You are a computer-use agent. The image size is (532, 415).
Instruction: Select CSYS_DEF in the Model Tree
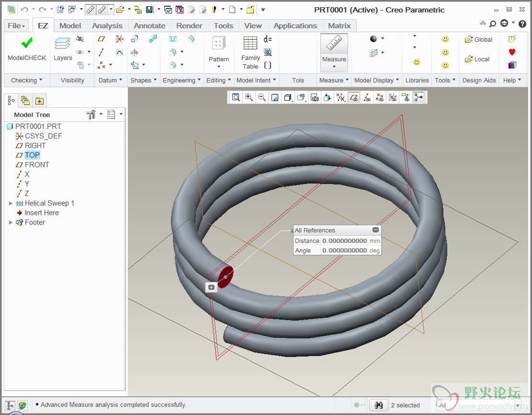pyautogui.click(x=39, y=136)
